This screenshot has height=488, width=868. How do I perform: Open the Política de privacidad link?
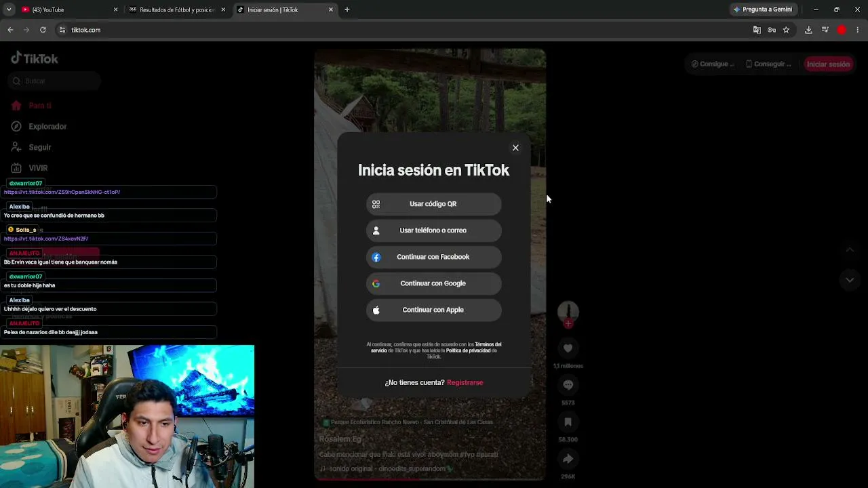coord(469,350)
